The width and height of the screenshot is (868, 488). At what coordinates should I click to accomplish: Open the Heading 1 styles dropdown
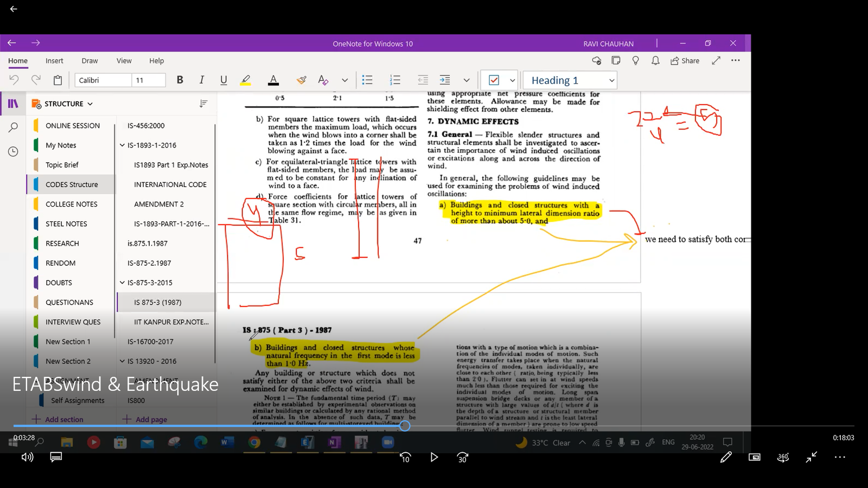(x=570, y=80)
